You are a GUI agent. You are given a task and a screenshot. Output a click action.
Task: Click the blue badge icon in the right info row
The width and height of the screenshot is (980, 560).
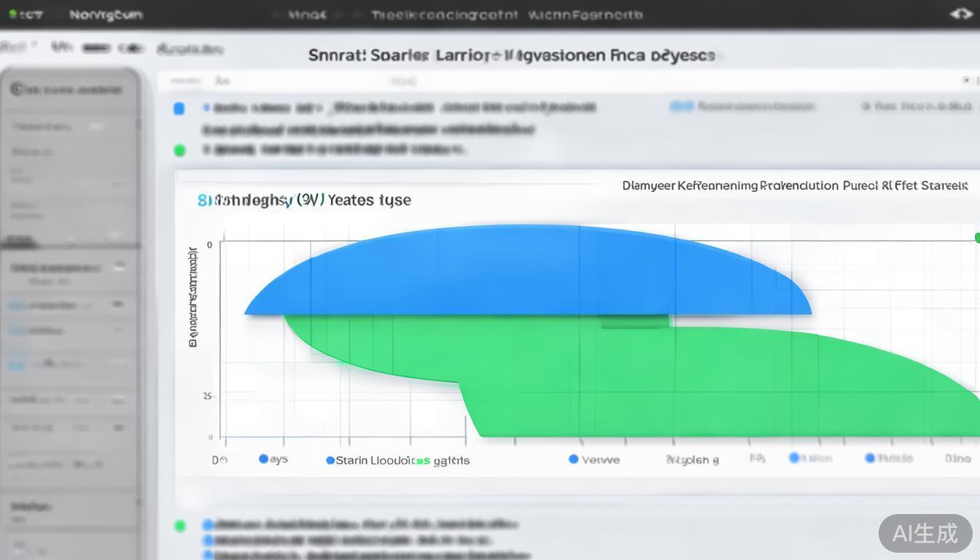click(681, 107)
